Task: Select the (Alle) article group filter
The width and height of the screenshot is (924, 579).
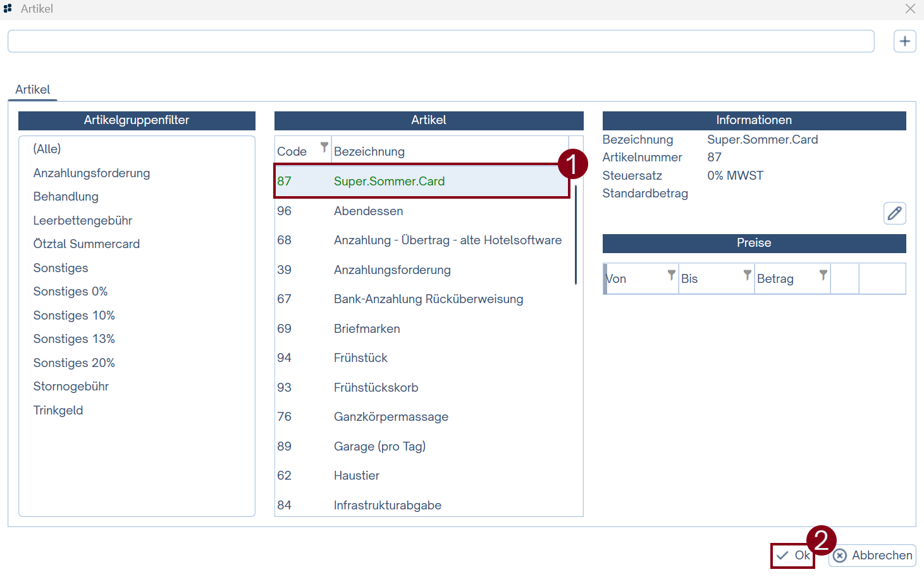Action: point(47,149)
